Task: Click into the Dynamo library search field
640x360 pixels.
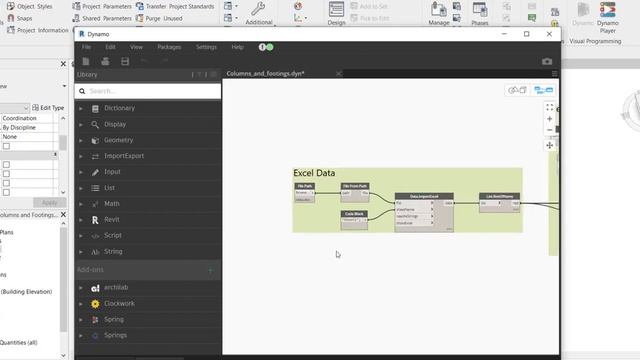Action: pos(148,91)
